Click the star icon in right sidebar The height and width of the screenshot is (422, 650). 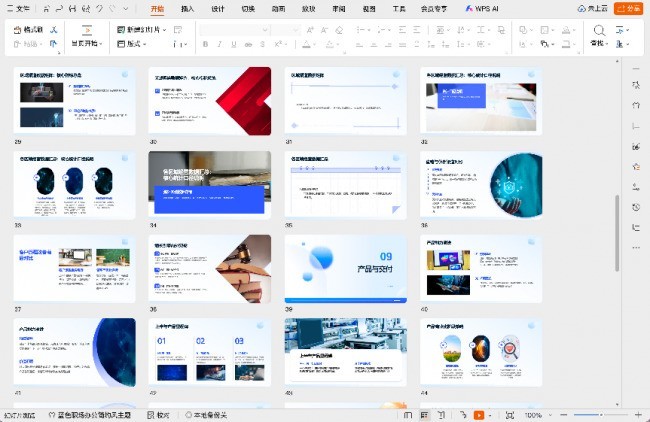[x=636, y=166]
